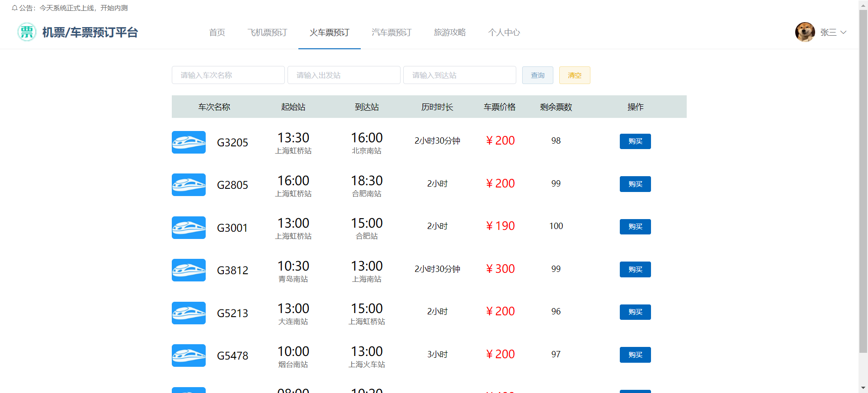The image size is (868, 393).
Task: Open the 旅游攻略 tab
Action: tap(450, 33)
